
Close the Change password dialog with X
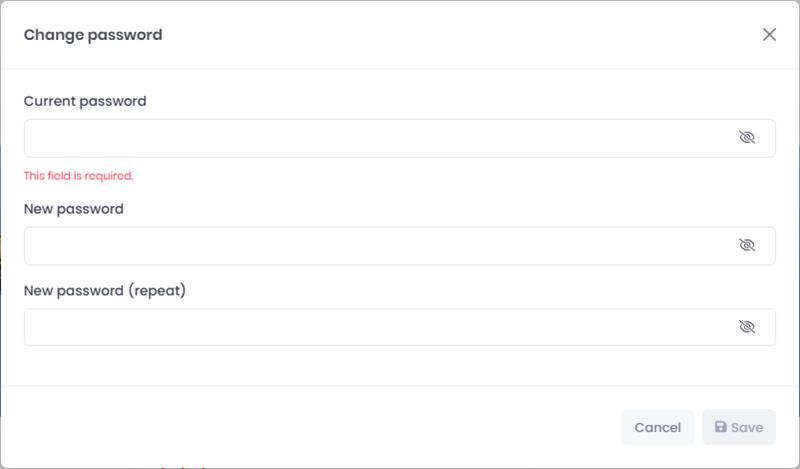click(x=769, y=34)
